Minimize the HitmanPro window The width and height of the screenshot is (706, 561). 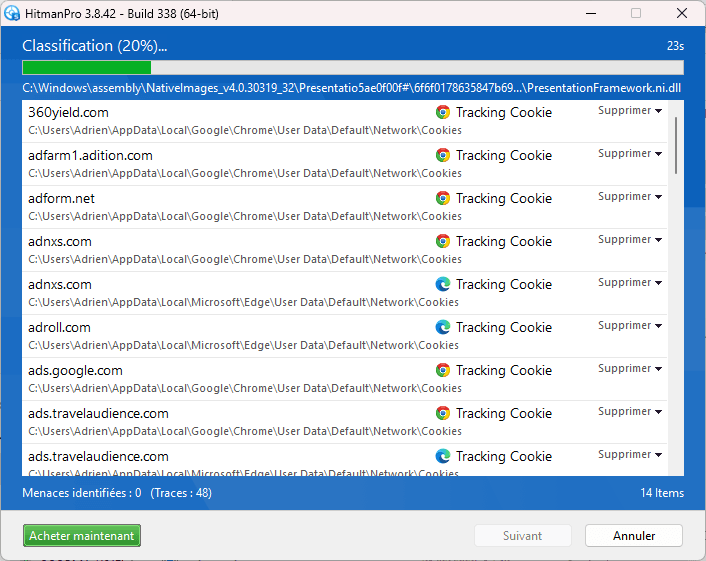(x=591, y=14)
